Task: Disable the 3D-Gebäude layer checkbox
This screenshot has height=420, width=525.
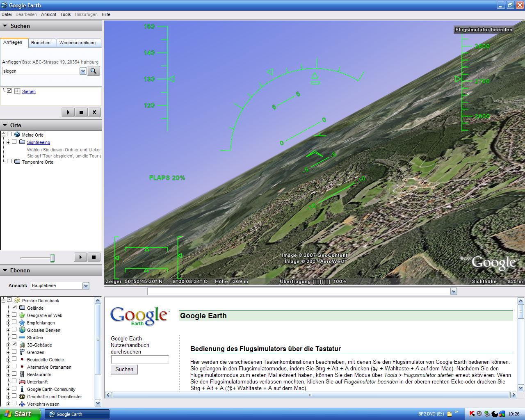Action: (x=14, y=344)
